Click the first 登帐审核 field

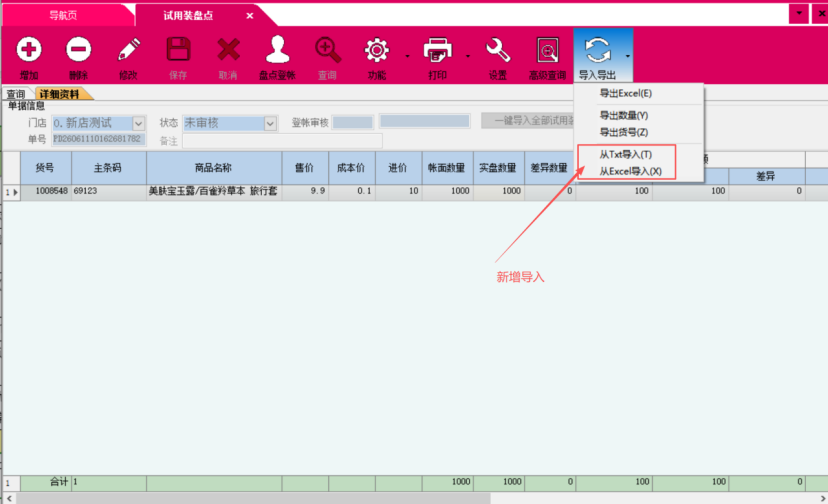(x=353, y=123)
